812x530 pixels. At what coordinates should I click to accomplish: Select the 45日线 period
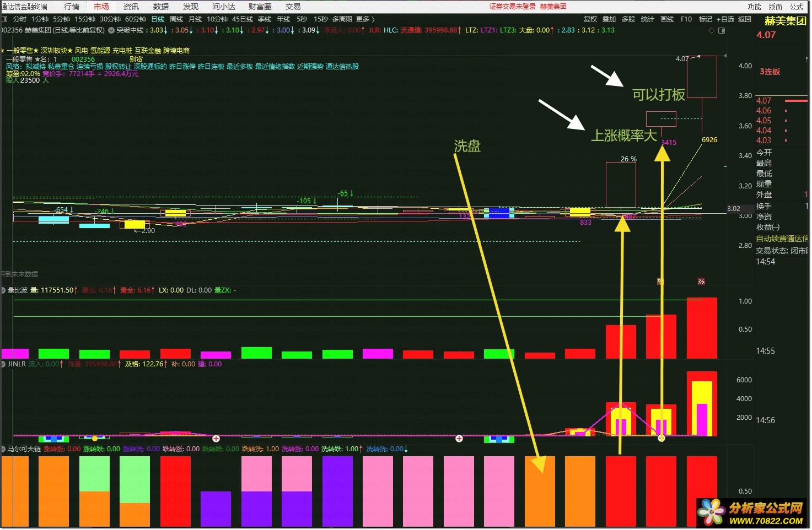[x=243, y=19]
